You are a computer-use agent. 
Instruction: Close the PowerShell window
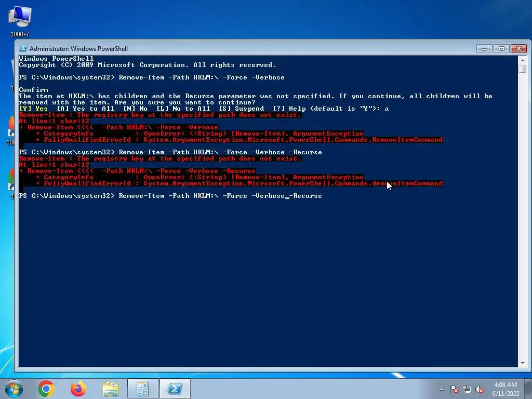tap(519, 49)
